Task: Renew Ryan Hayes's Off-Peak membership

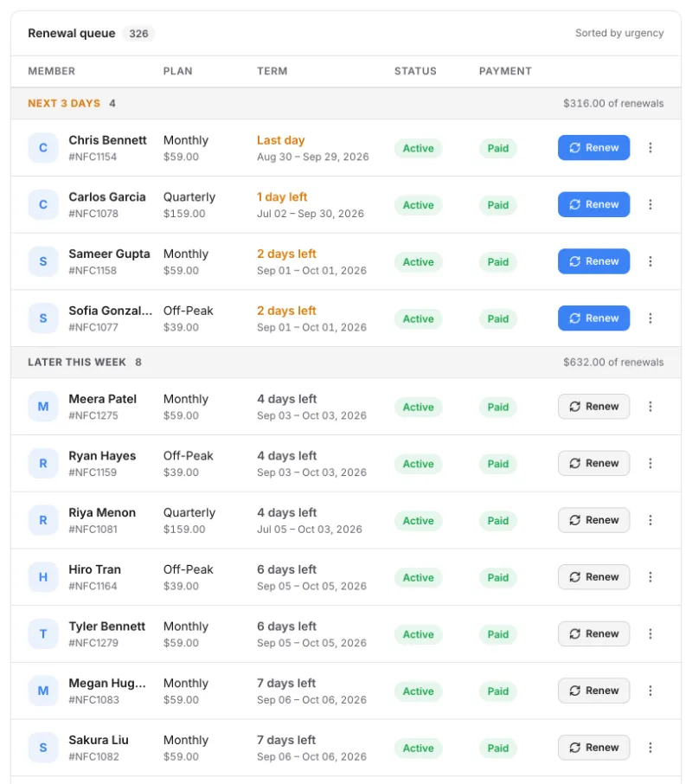Action: (x=593, y=464)
